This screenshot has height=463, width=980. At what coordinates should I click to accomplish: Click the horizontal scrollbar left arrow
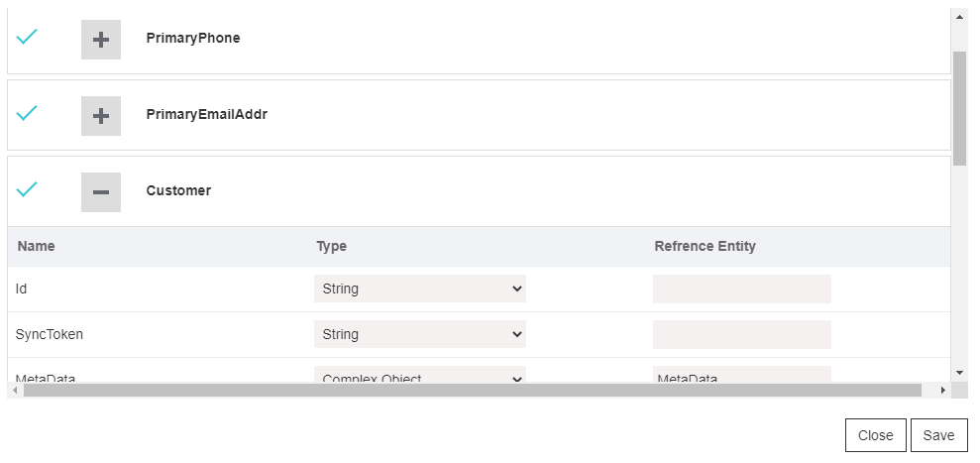[x=15, y=391]
